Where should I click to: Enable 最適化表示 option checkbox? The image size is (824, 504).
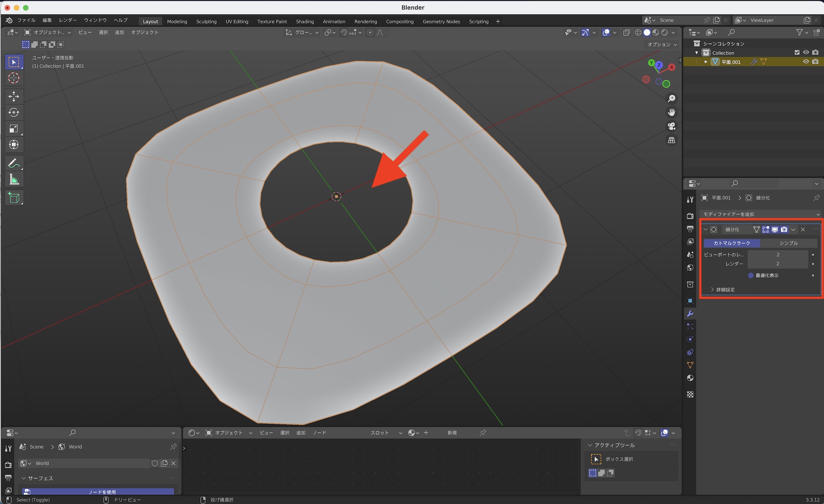click(x=751, y=275)
